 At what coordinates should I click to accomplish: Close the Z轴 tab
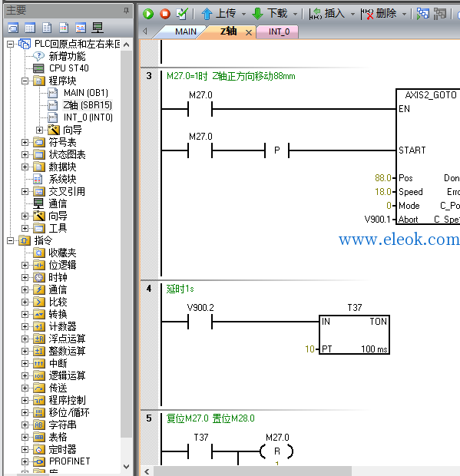pos(249,32)
